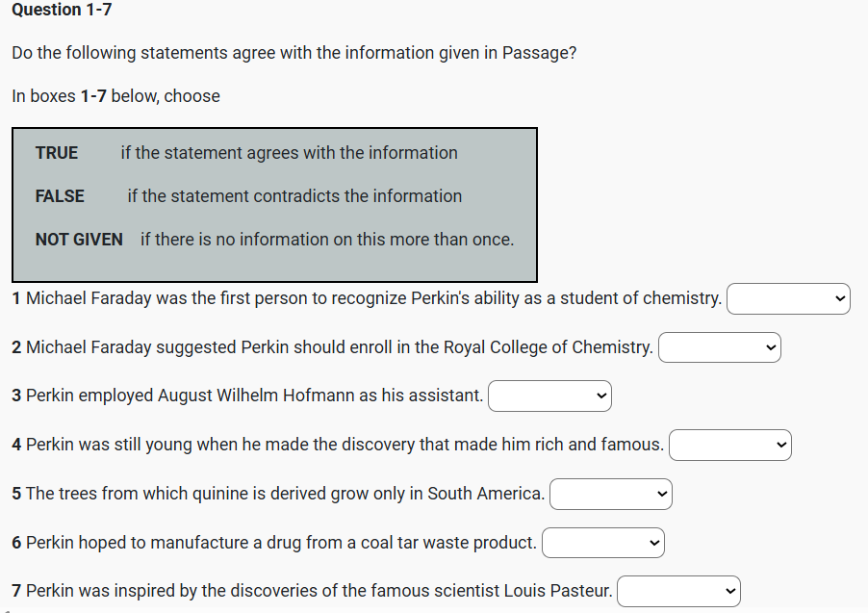This screenshot has width=868, height=613.
Task: Expand the dropdown for the Louis Pasteur statement
Action: pos(677,592)
